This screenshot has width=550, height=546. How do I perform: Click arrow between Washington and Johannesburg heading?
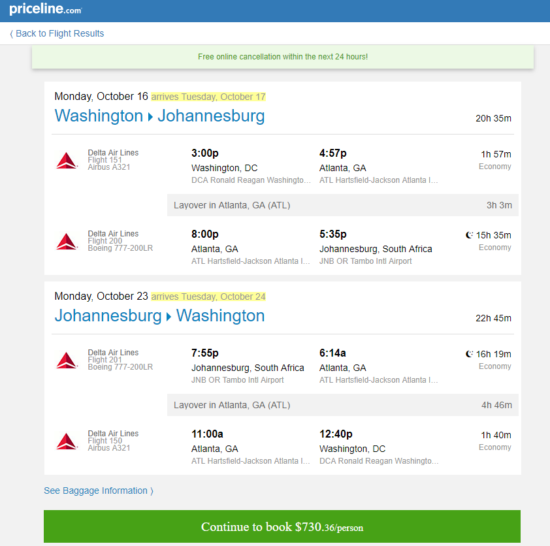(x=150, y=117)
